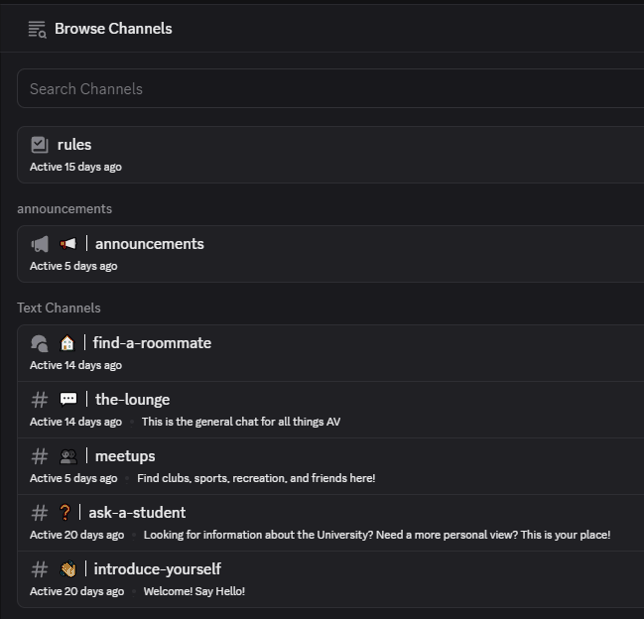Collapse the announcements category header

coord(64,209)
